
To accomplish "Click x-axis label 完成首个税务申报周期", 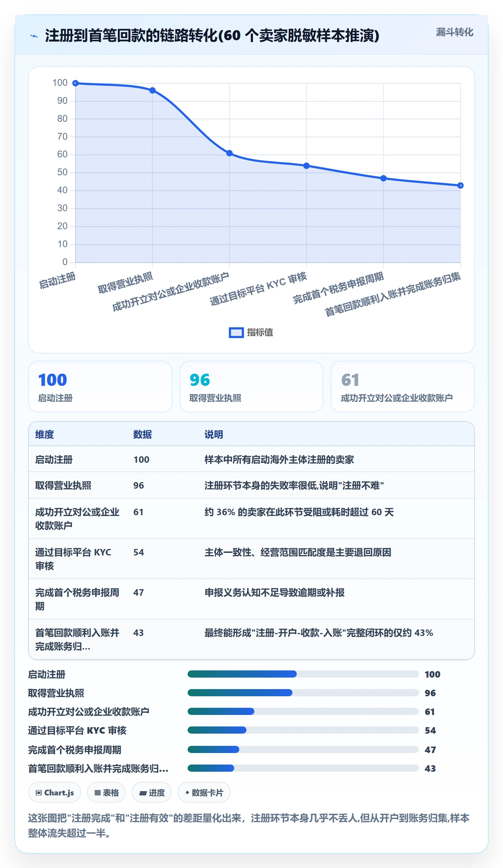I will [338, 288].
